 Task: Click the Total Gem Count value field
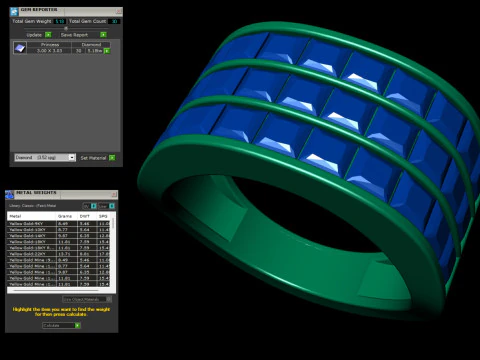click(114, 21)
